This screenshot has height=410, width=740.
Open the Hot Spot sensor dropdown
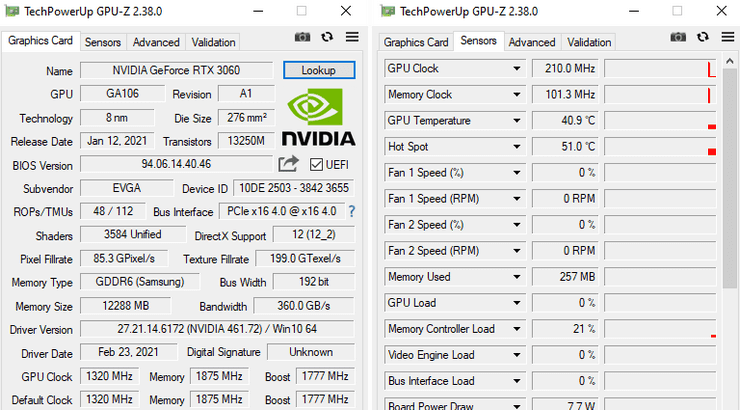[x=517, y=147]
